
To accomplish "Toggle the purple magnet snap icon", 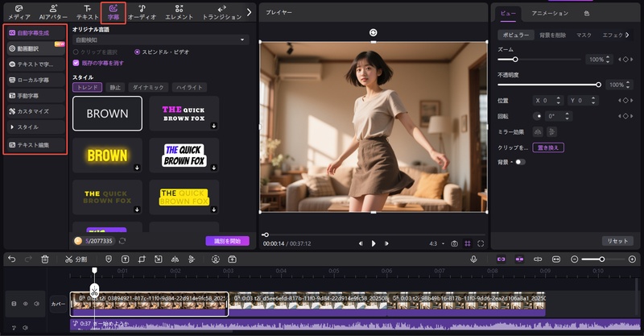I will pos(519,259).
